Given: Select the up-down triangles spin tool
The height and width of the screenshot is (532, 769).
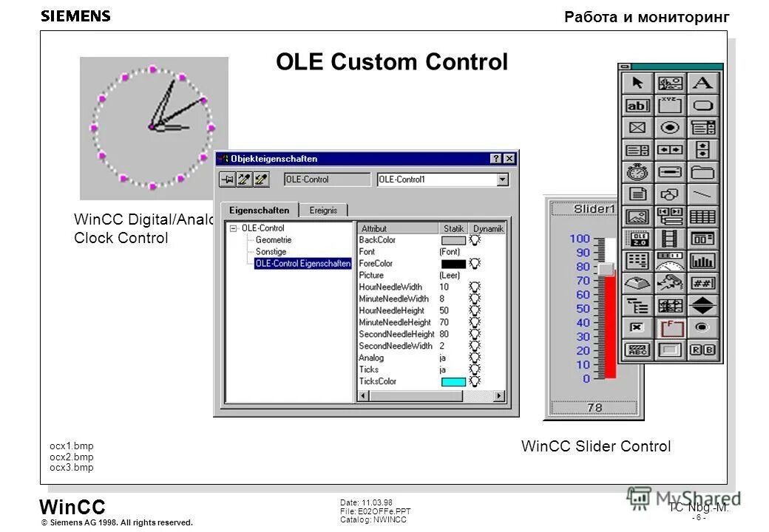Looking at the screenshot, I should (x=702, y=306).
